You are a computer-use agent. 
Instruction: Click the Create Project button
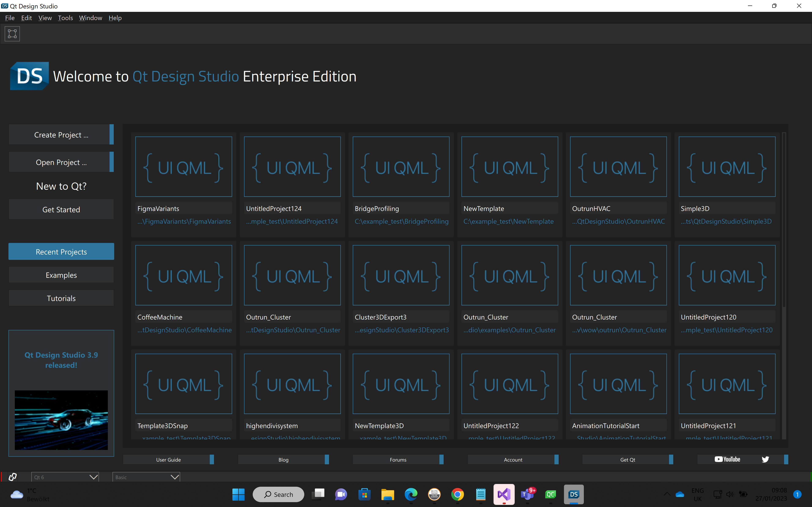tap(61, 135)
